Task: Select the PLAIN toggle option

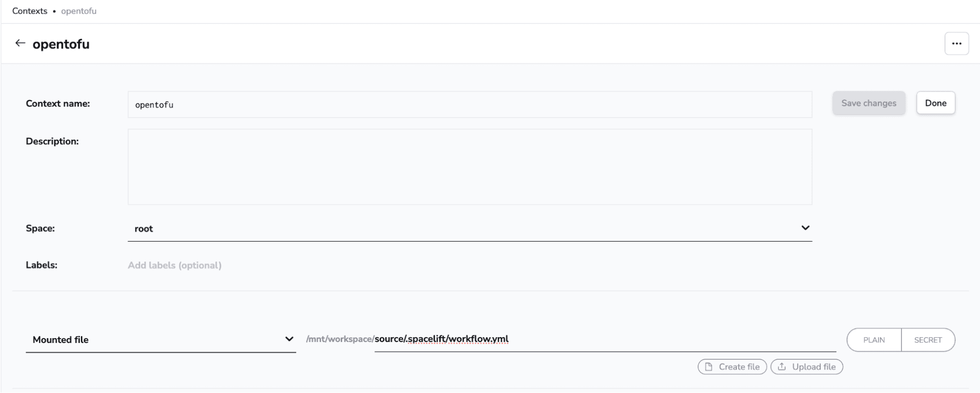Action: 874,340
